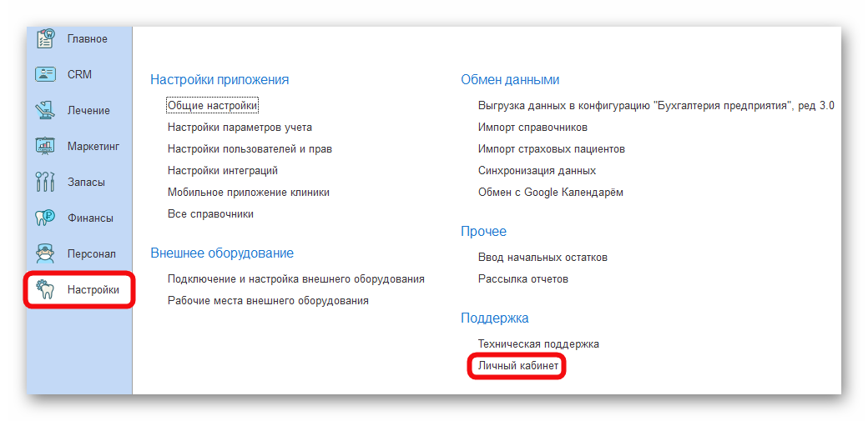This screenshot has width=868, height=421.
Task: Open Рабочие места внешнего оборудования
Action: click(268, 301)
